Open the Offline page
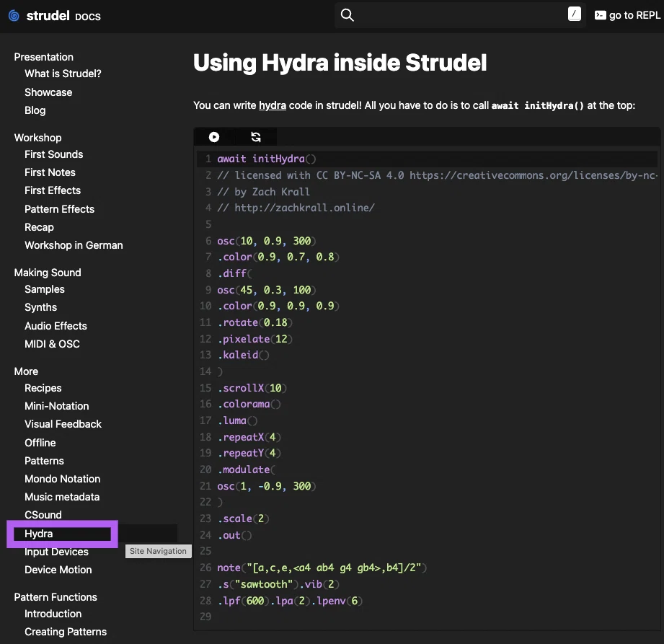Image resolution: width=664 pixels, height=644 pixels. pyautogui.click(x=40, y=443)
